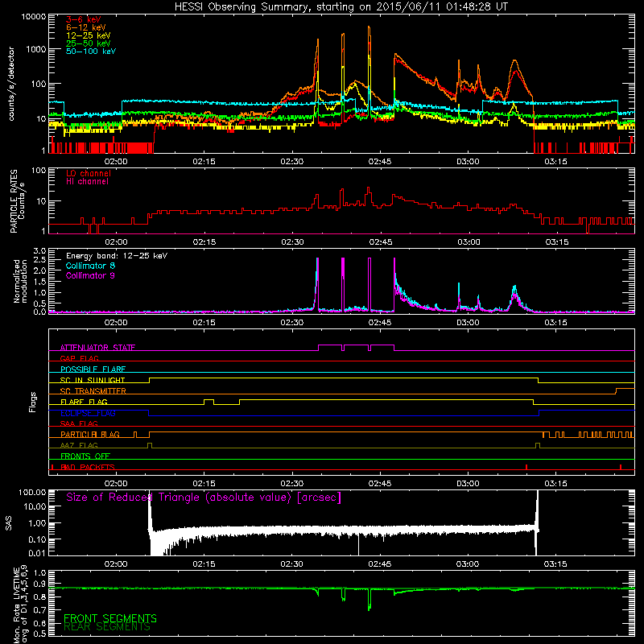Click the 03:15 time label under particle rates panel
Screen dimensions: 644x644
point(557,242)
